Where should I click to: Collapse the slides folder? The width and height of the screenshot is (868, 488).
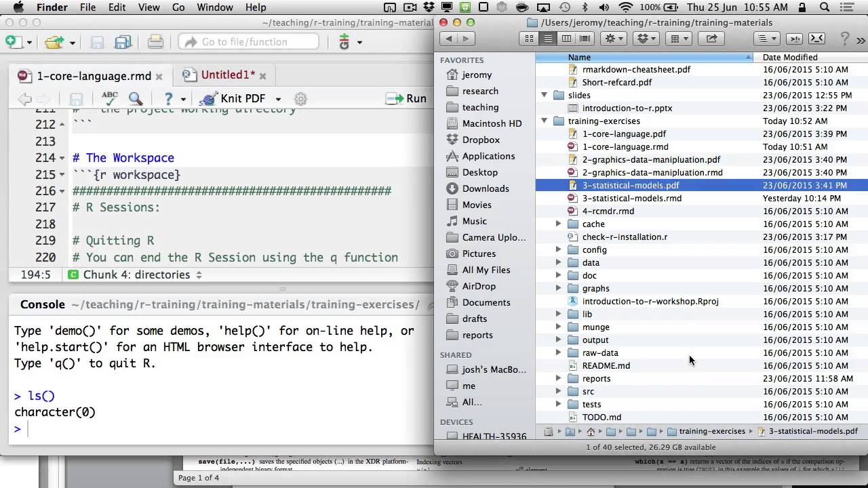[x=544, y=95]
